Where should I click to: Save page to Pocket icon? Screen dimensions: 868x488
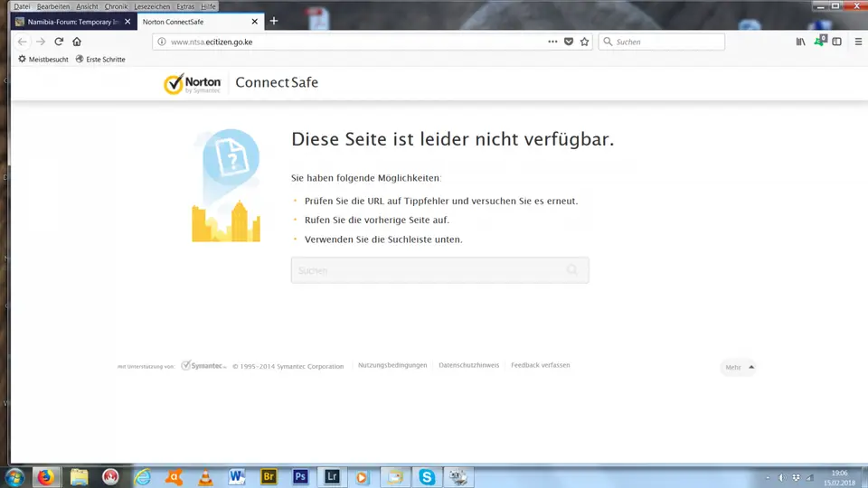point(569,42)
